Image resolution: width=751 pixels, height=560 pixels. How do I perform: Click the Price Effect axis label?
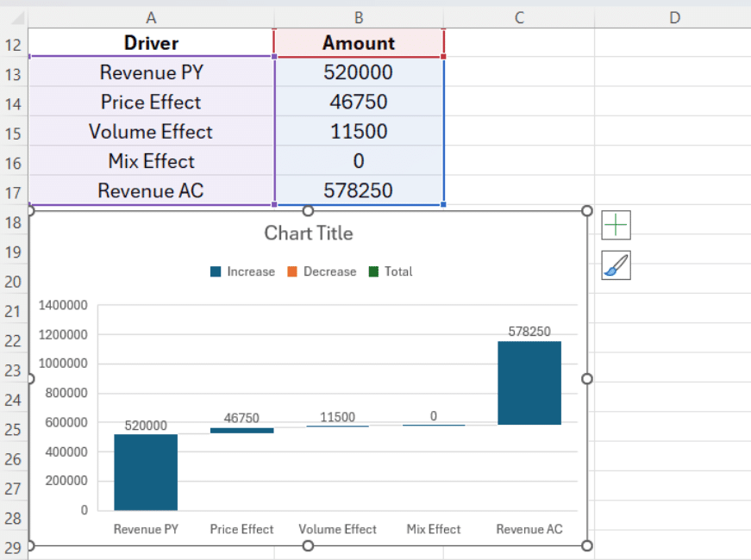241,529
